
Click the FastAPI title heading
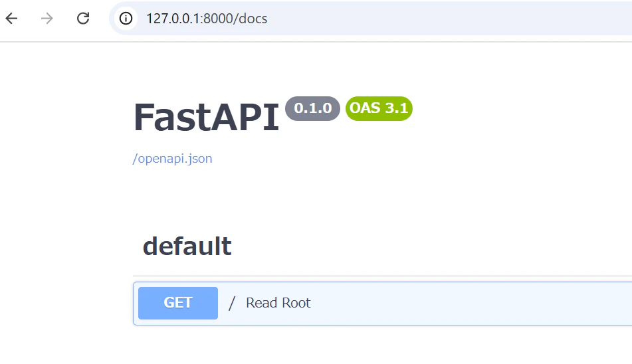(x=206, y=117)
